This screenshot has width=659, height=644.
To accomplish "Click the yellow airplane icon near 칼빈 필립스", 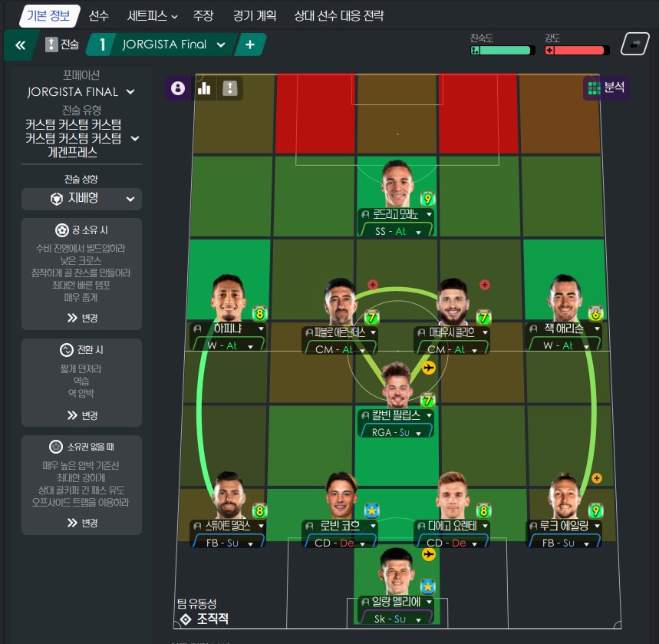I will pos(428,368).
